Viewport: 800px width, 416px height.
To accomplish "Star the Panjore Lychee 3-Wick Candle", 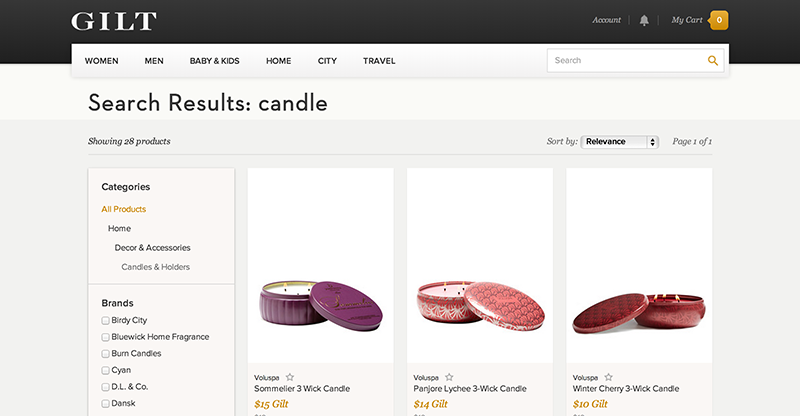I will click(x=449, y=377).
